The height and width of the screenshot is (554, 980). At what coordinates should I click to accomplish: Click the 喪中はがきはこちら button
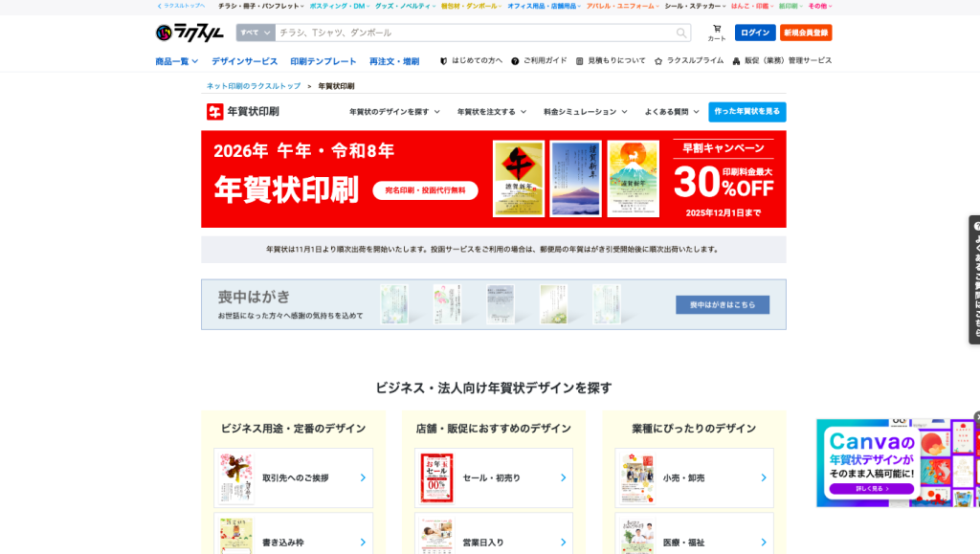point(722,304)
